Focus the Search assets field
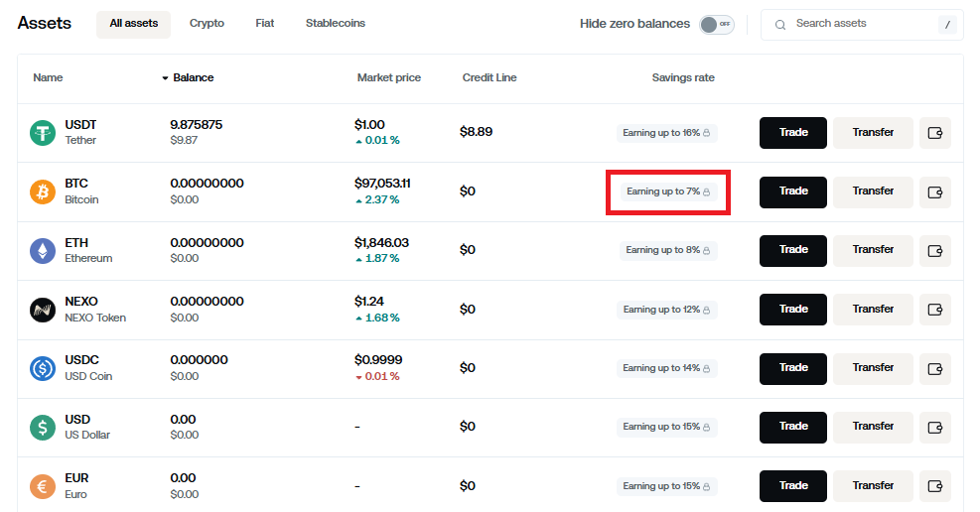This screenshot has width=980, height=512. click(862, 25)
